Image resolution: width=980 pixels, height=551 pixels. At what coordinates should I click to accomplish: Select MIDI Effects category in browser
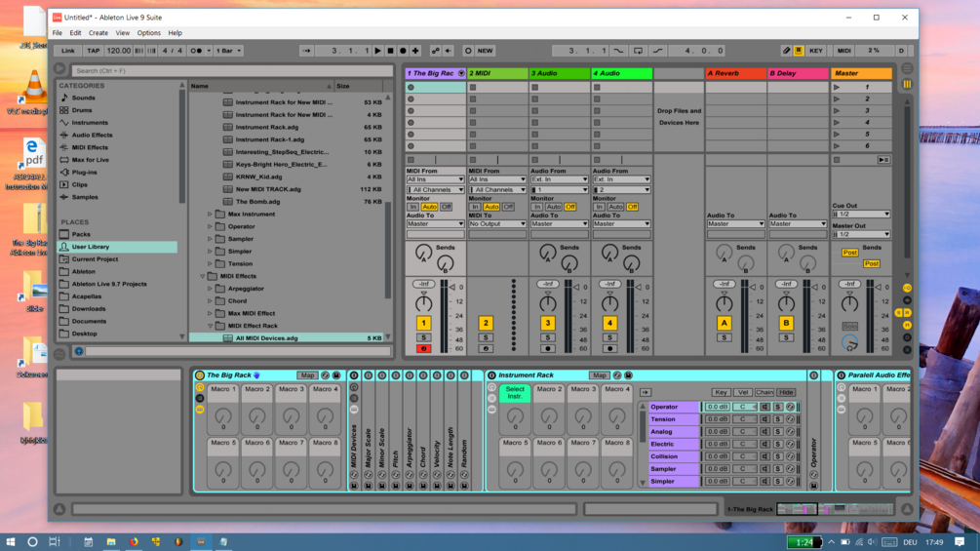click(90, 147)
